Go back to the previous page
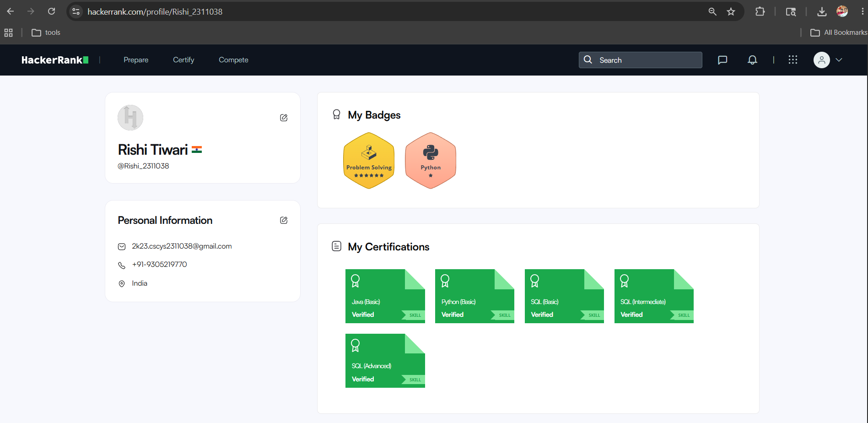 (11, 11)
